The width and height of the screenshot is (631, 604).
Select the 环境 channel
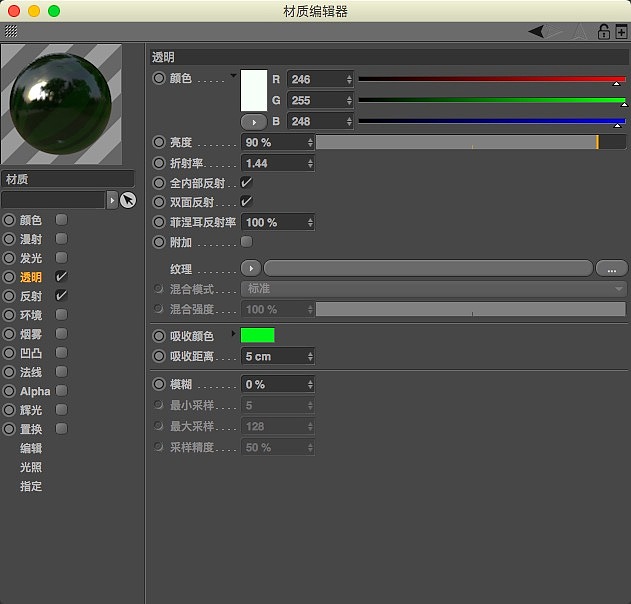(31, 315)
